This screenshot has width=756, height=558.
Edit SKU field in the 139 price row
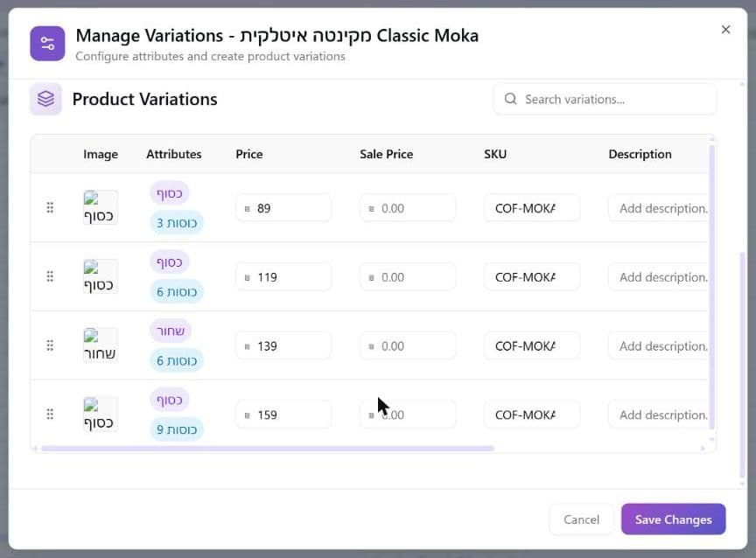[x=532, y=346]
